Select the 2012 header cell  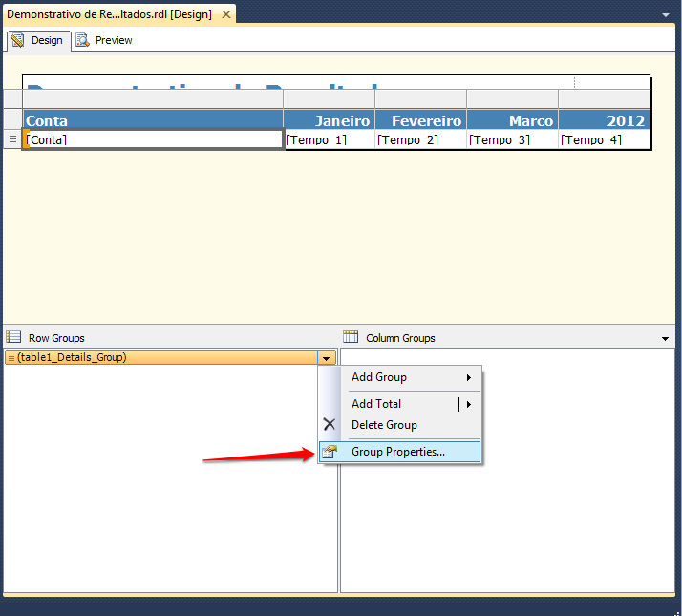(x=604, y=120)
